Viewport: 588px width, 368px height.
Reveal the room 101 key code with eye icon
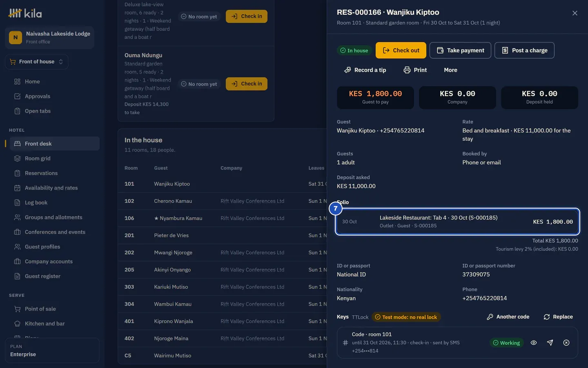pyautogui.click(x=534, y=343)
